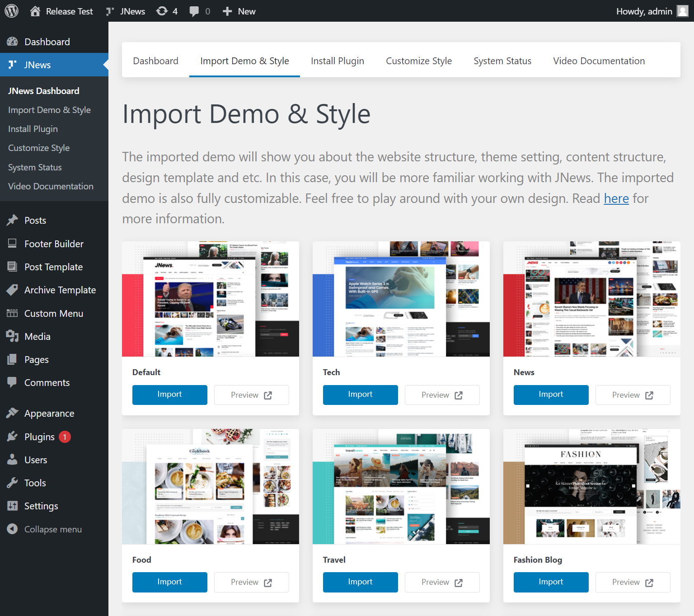Open JNews Dashboard in sidebar submenu

point(44,91)
